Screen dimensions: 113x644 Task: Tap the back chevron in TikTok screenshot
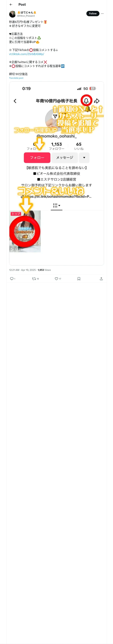pyautogui.click(x=15, y=101)
